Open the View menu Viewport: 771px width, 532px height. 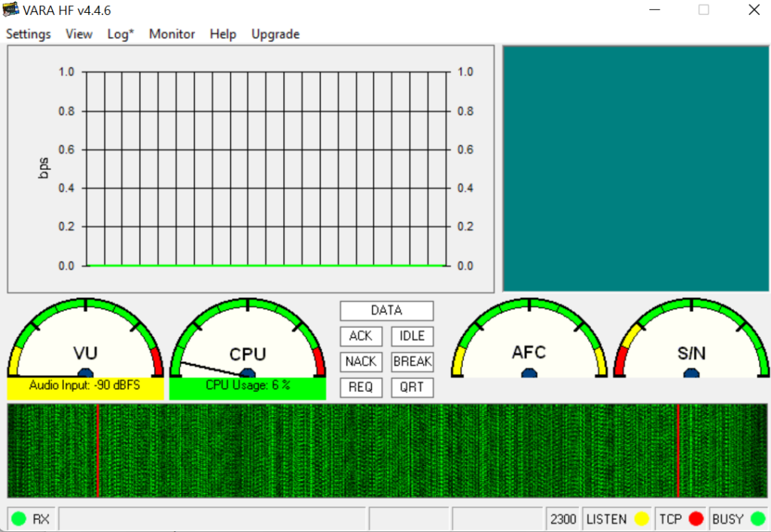tap(79, 34)
